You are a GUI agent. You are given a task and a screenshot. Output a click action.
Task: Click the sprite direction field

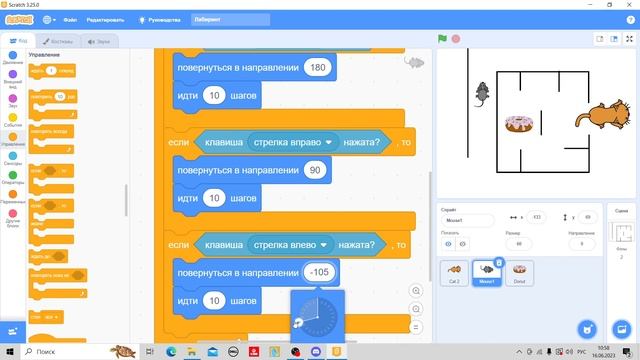tap(582, 244)
